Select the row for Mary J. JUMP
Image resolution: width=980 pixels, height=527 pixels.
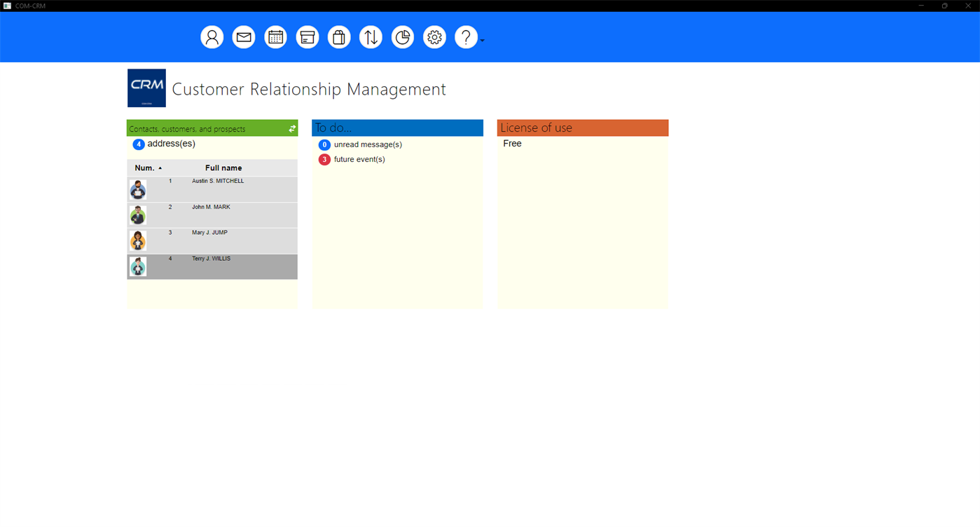coord(210,240)
